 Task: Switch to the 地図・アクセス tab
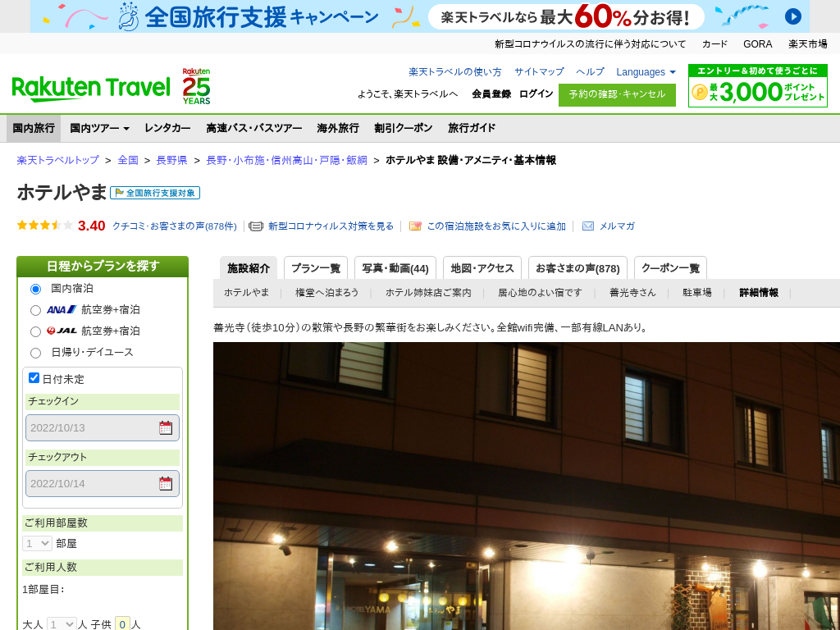click(x=482, y=268)
